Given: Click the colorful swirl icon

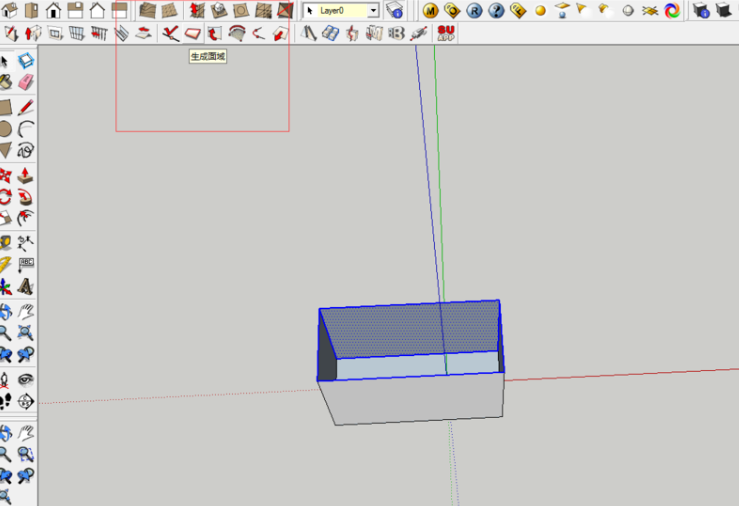Looking at the screenshot, I should [x=673, y=10].
